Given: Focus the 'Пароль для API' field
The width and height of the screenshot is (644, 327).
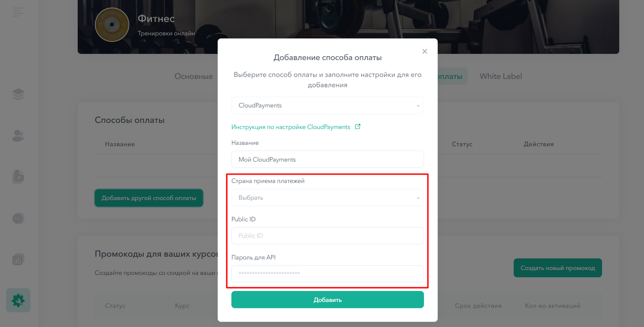Looking at the screenshot, I should (327, 274).
